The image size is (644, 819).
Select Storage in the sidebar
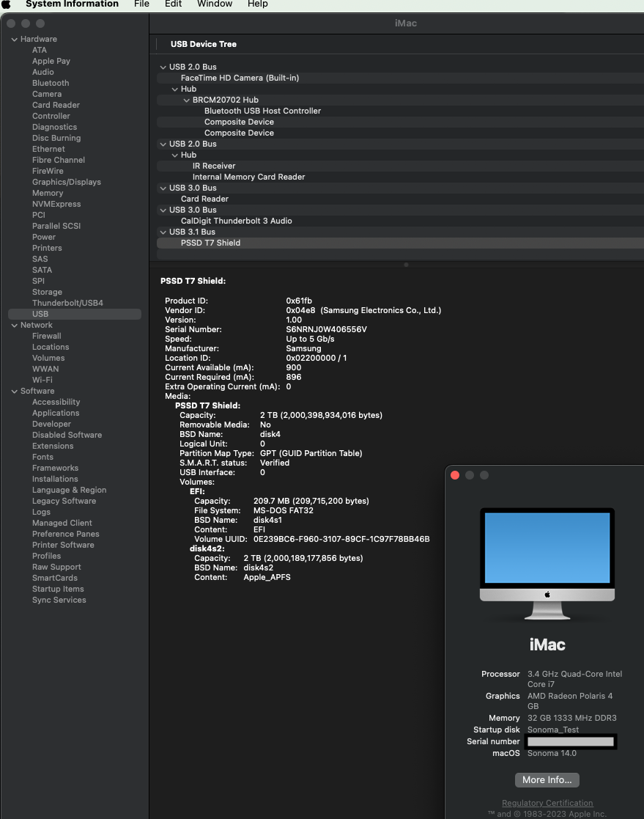[x=47, y=292]
